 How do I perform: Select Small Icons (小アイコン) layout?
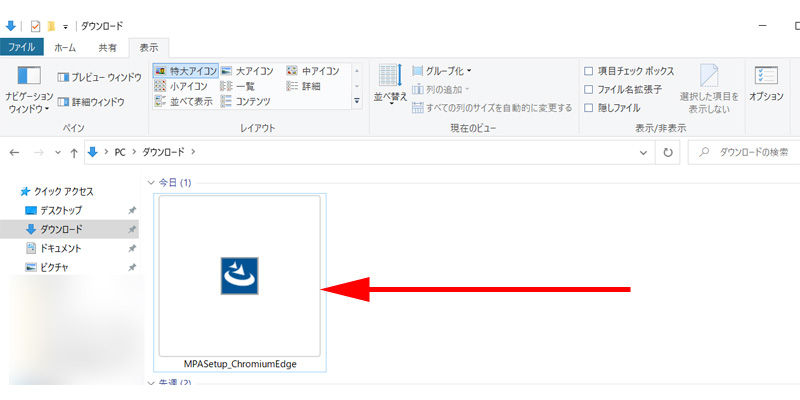[x=181, y=86]
